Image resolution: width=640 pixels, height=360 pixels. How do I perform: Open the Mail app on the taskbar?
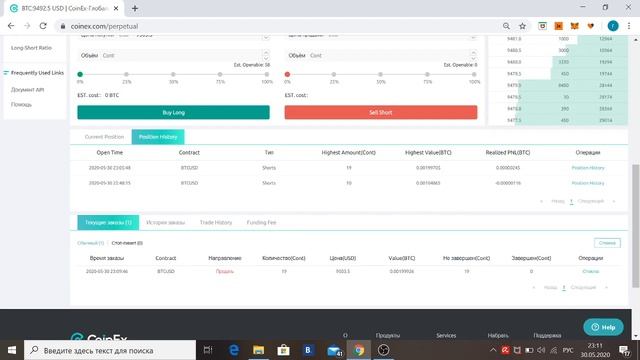click(x=334, y=350)
